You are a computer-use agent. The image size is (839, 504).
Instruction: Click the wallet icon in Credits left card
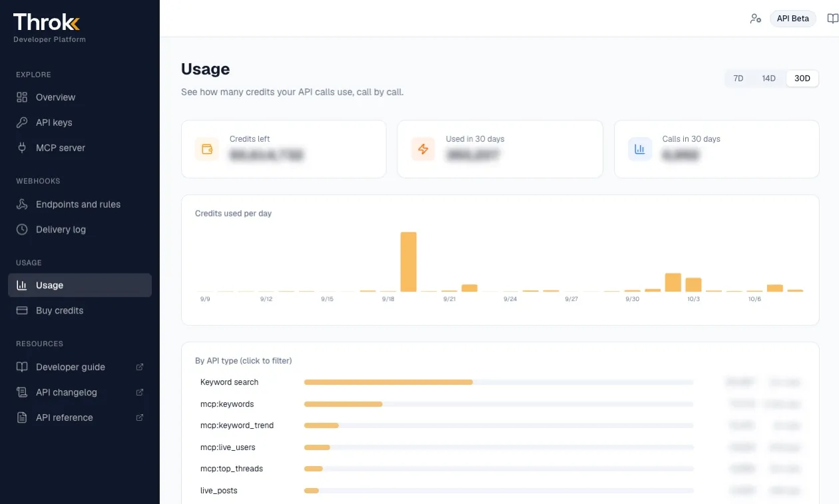[x=206, y=149]
